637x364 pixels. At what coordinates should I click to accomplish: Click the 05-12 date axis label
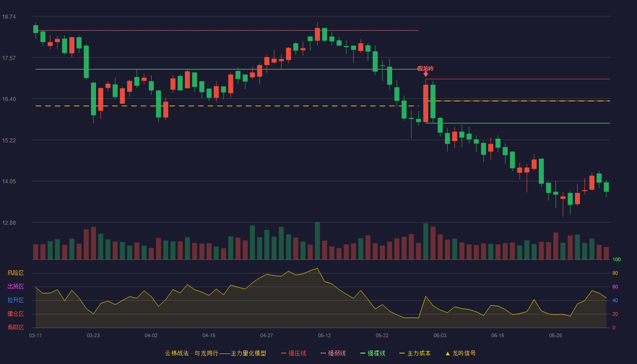point(324,335)
